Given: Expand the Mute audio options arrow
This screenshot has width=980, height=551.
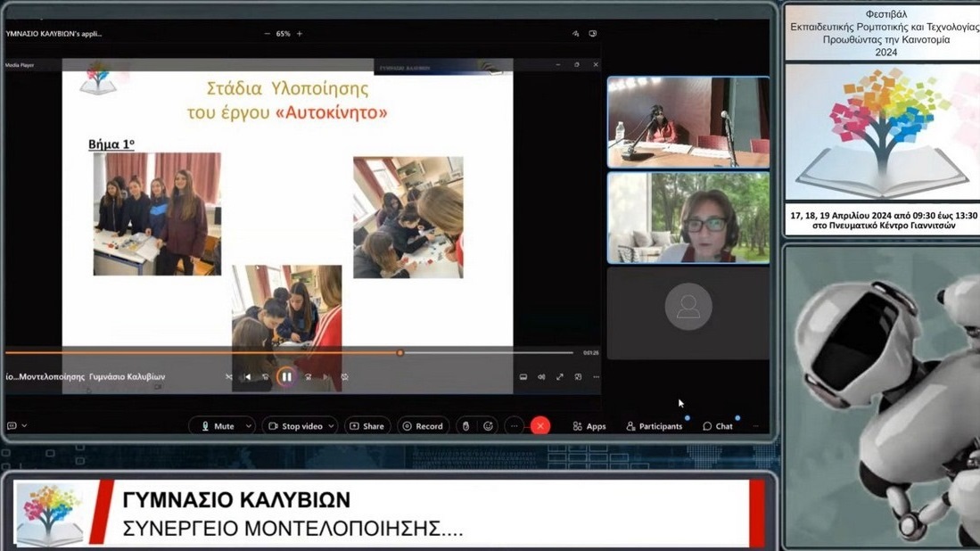Looking at the screenshot, I should click(x=248, y=426).
